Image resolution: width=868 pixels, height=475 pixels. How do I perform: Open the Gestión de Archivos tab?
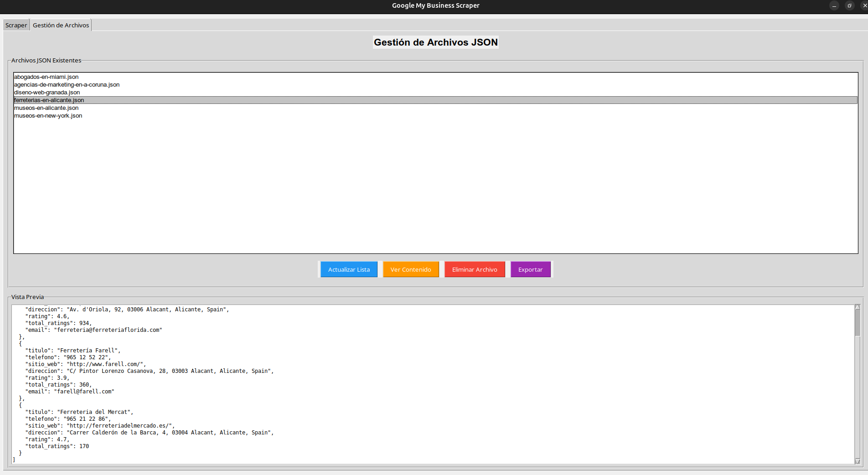pos(61,25)
